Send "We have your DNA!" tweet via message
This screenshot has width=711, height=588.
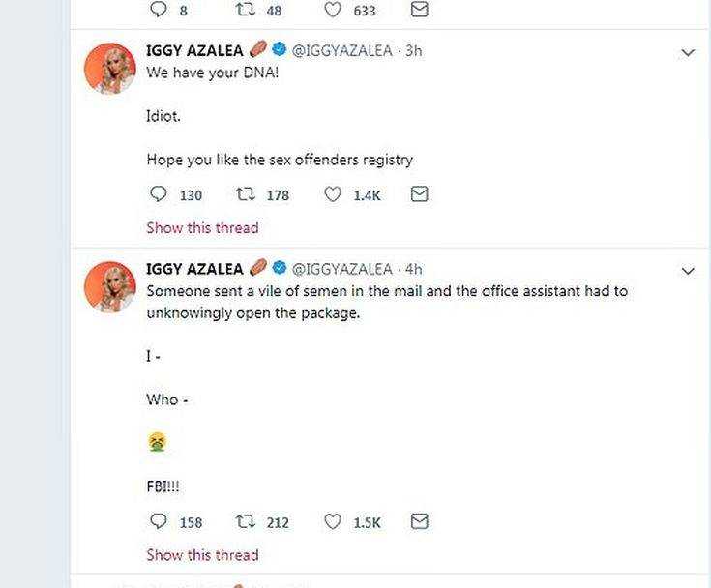(419, 194)
